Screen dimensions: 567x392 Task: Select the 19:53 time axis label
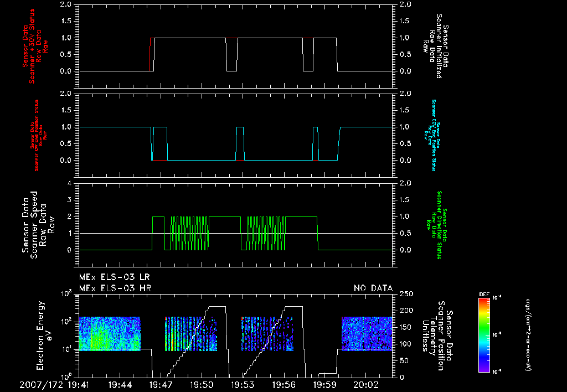pos(243,385)
